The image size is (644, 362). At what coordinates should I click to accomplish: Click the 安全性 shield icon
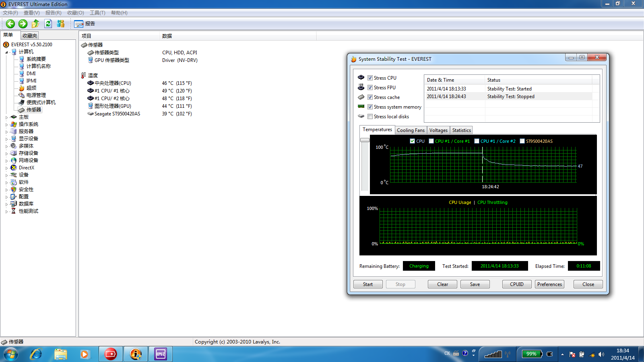[14, 189]
